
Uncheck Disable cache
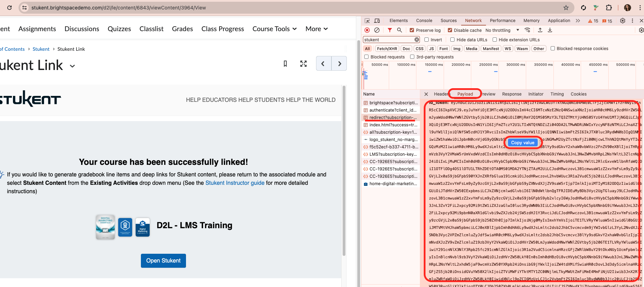450,30
